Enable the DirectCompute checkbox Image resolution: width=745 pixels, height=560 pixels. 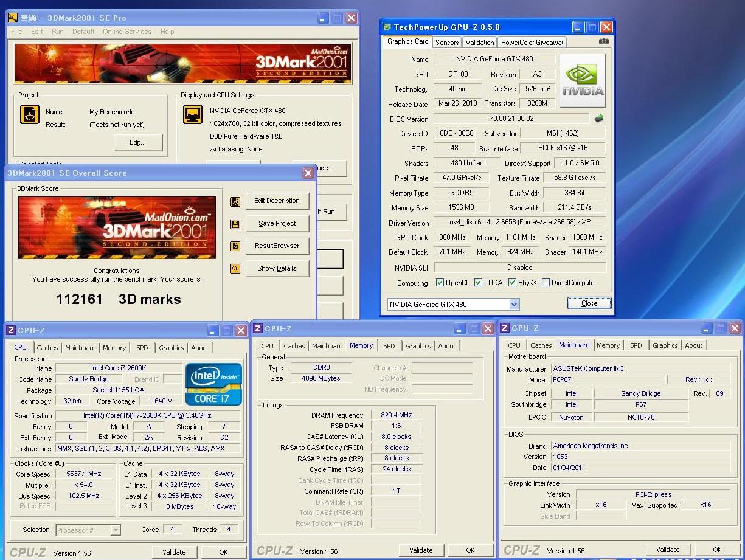546,283
